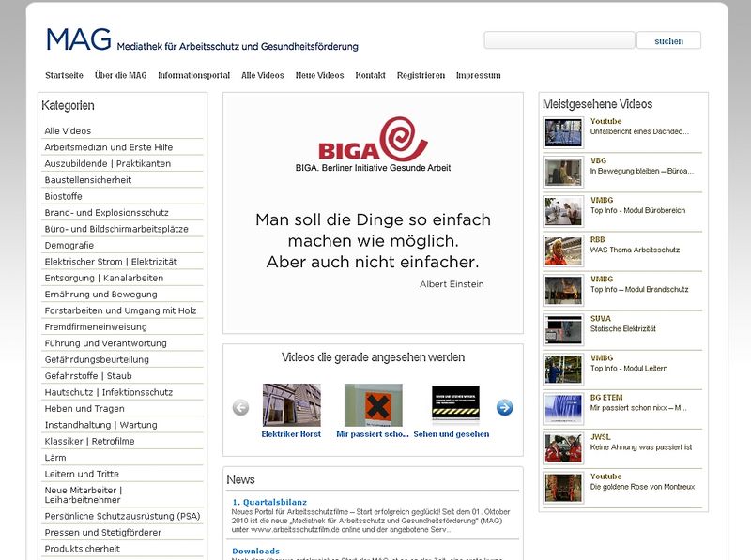Select the 'Gefahrstoffe | Staub' category

(88, 376)
